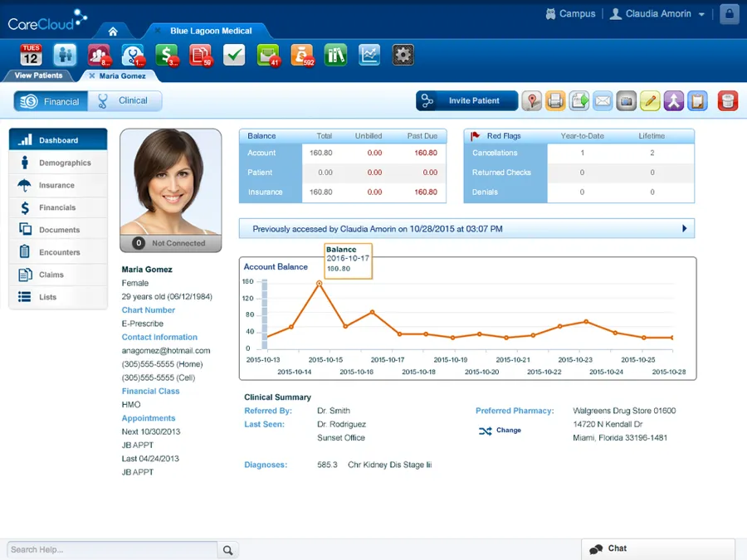Screen dimensions: 747x560
Task: Click the orange printer icon
Action: [555, 101]
